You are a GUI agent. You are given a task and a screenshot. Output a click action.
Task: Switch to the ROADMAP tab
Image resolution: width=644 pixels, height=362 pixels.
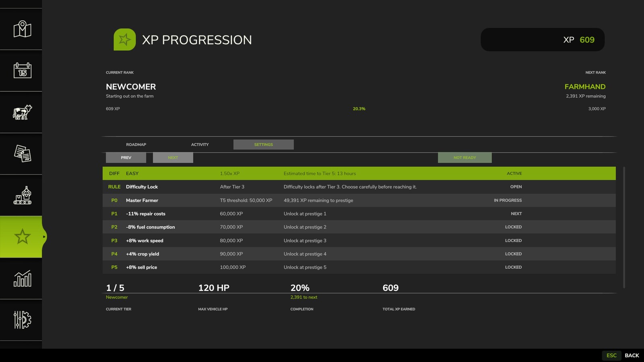(x=136, y=144)
